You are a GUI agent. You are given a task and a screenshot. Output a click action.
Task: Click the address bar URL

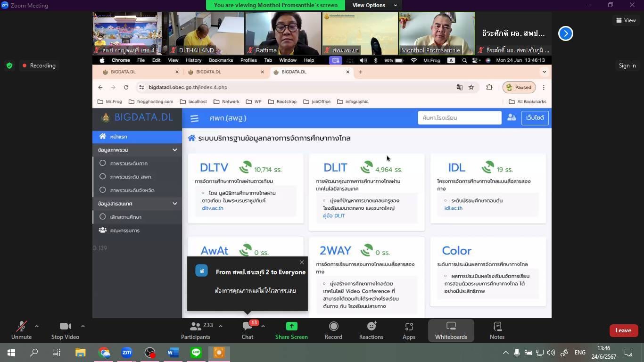pos(188,87)
